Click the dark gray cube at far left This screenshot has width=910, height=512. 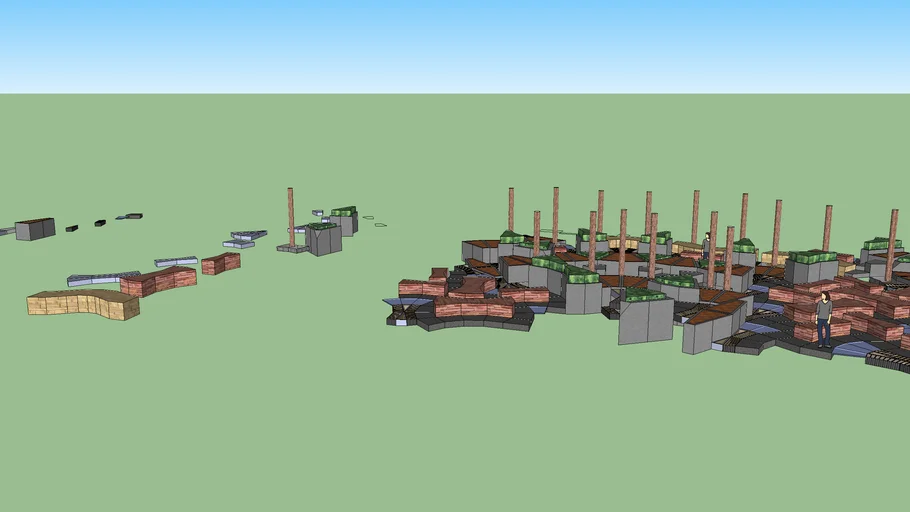(x=35, y=229)
